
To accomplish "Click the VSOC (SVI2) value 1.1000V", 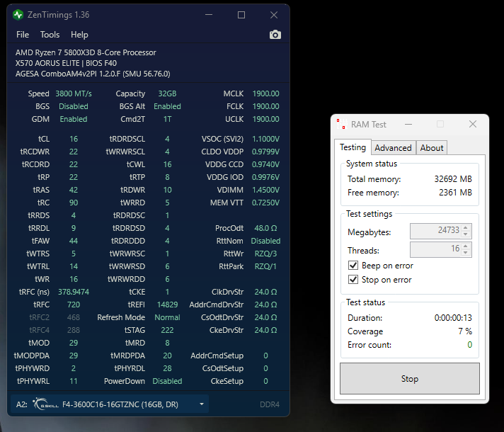I will click(265, 139).
